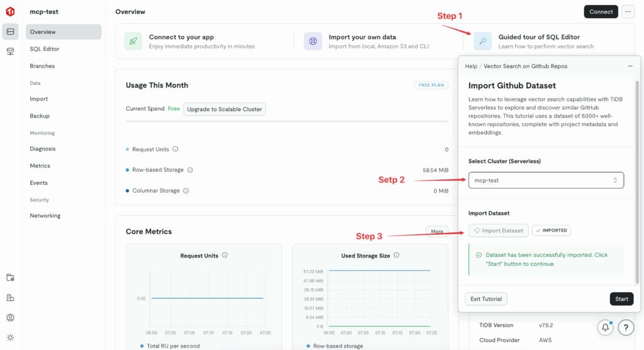644x350 pixels.
Task: Click the FREE PLAN badge
Action: point(431,85)
